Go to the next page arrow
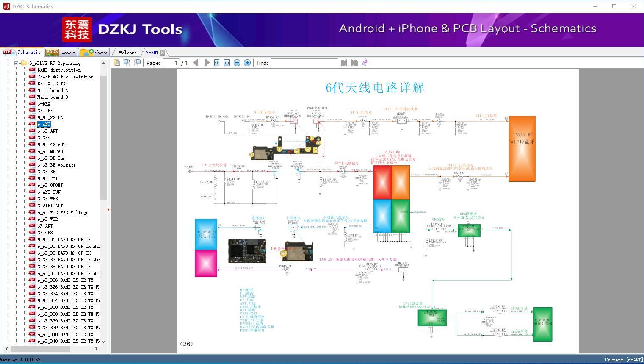This screenshot has width=644, height=364. click(207, 63)
